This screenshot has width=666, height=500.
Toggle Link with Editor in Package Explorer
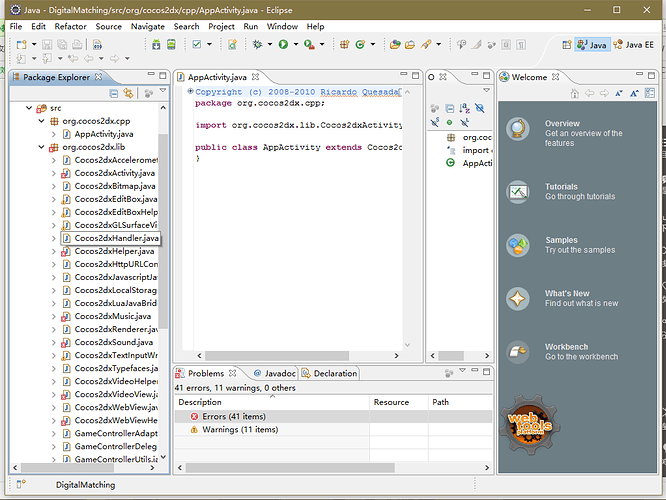pos(128,93)
